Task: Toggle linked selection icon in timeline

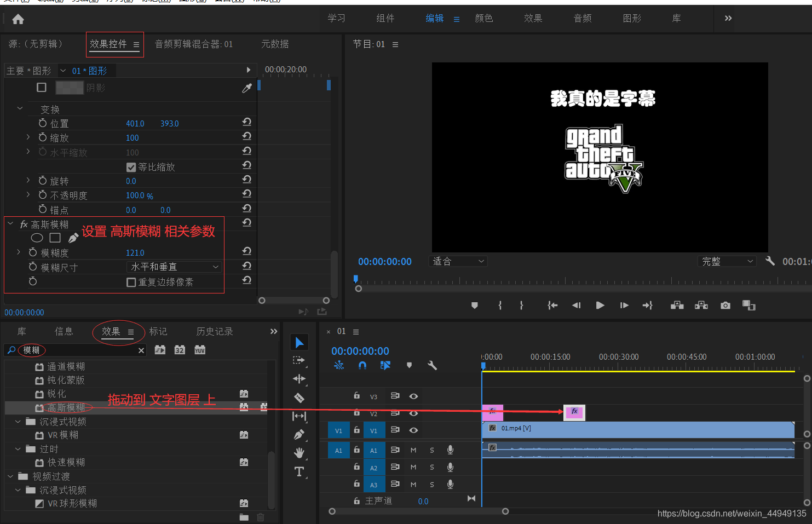Action: 385,365
